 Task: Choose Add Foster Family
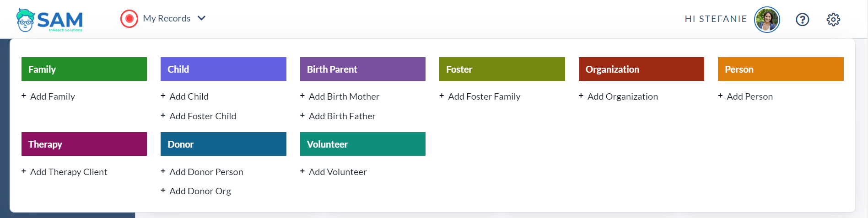pyautogui.click(x=484, y=96)
